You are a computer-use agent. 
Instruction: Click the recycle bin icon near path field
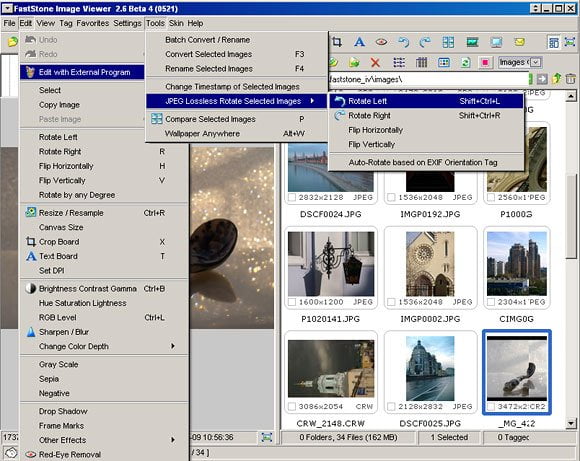[570, 79]
